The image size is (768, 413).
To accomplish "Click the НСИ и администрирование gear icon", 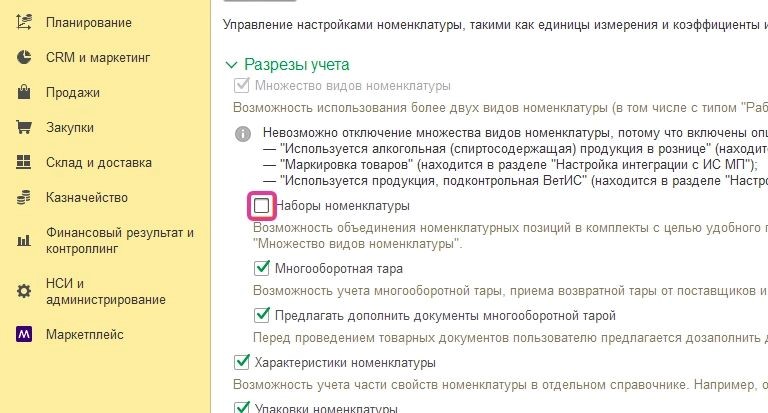I will pyautogui.click(x=25, y=291).
